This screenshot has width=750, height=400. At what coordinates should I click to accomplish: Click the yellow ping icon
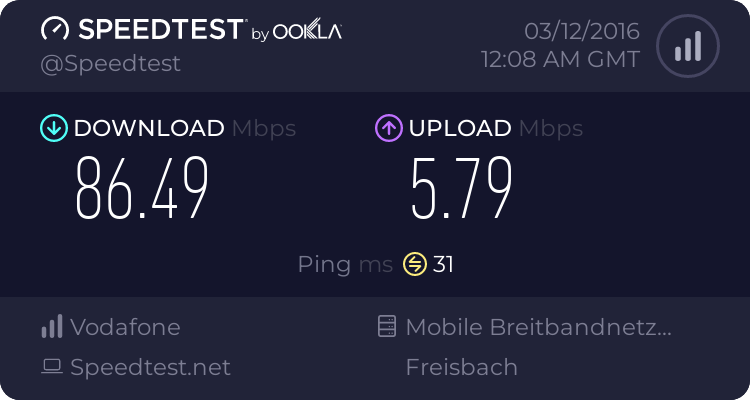[415, 264]
